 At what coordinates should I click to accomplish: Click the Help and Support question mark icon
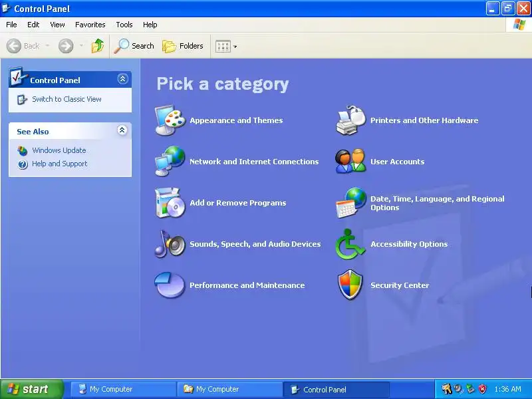tap(23, 164)
